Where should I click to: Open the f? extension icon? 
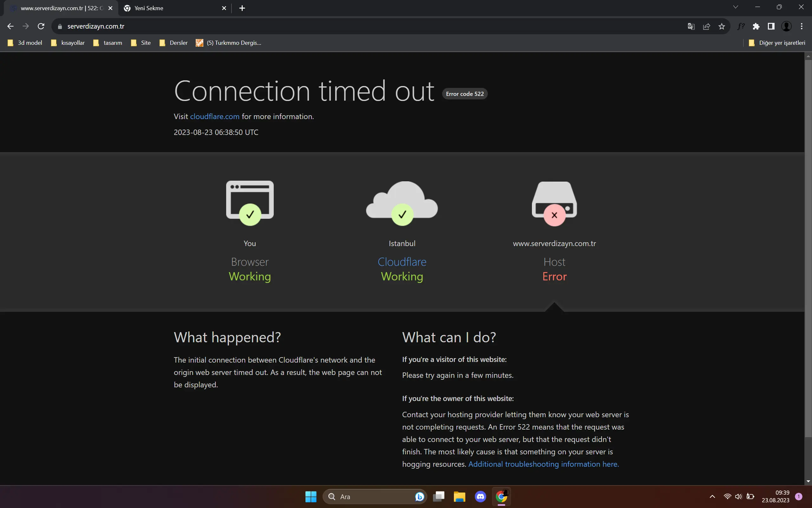(741, 26)
